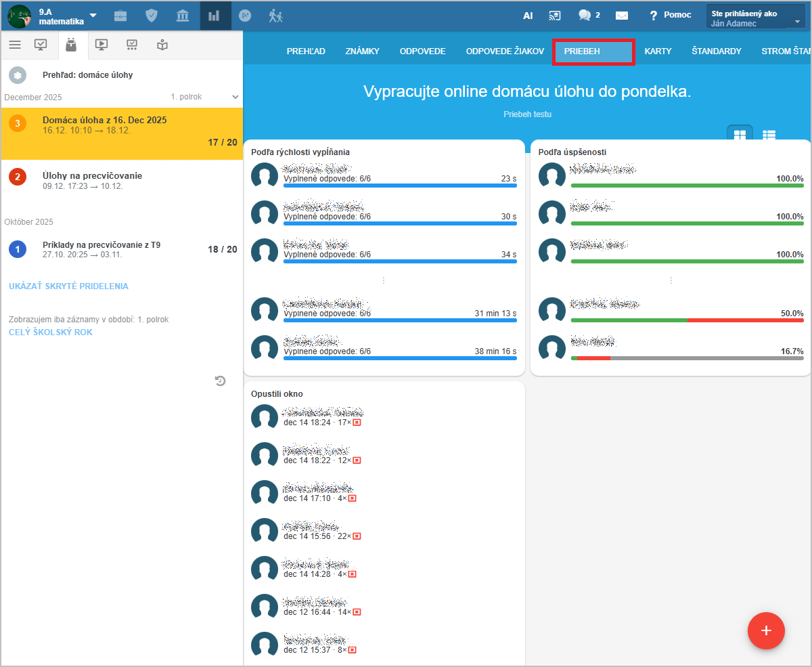Switch to the ZNÁMKY tab
This screenshot has width=812, height=667.
click(x=362, y=51)
